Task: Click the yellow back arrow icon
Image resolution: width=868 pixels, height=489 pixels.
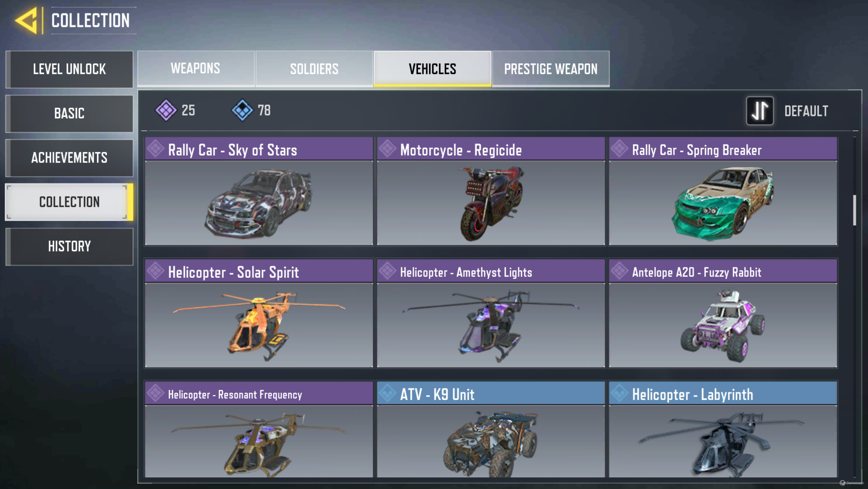Action: pos(27,20)
